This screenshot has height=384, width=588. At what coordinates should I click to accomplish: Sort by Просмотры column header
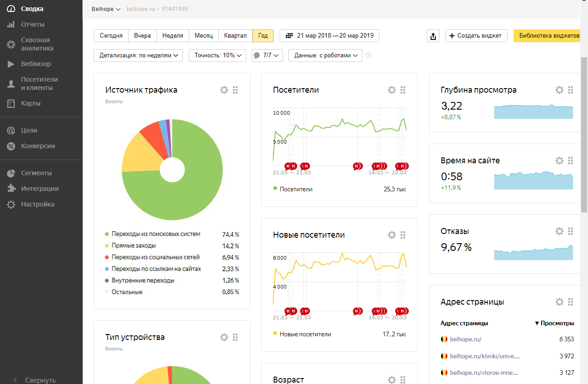point(554,323)
